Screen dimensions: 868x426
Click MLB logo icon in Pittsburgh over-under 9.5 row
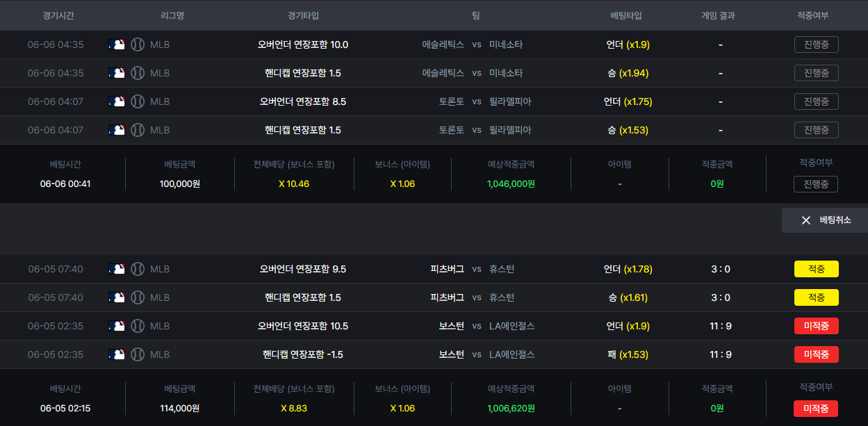point(117,269)
